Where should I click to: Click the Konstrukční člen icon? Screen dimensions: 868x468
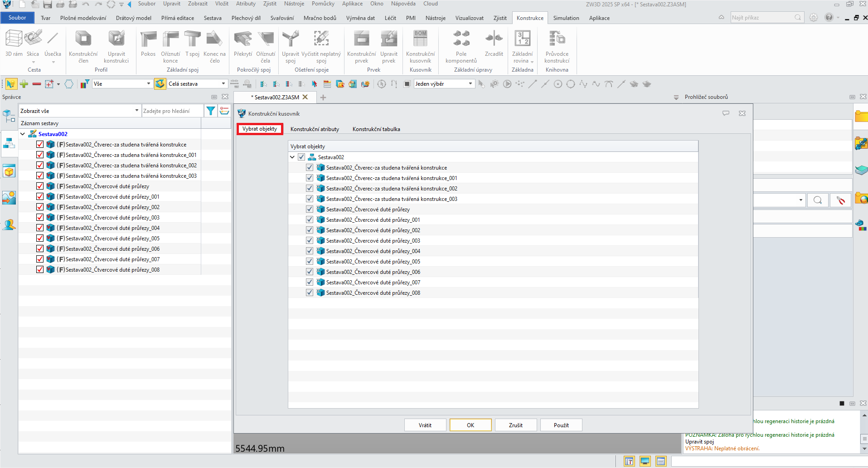tap(83, 39)
